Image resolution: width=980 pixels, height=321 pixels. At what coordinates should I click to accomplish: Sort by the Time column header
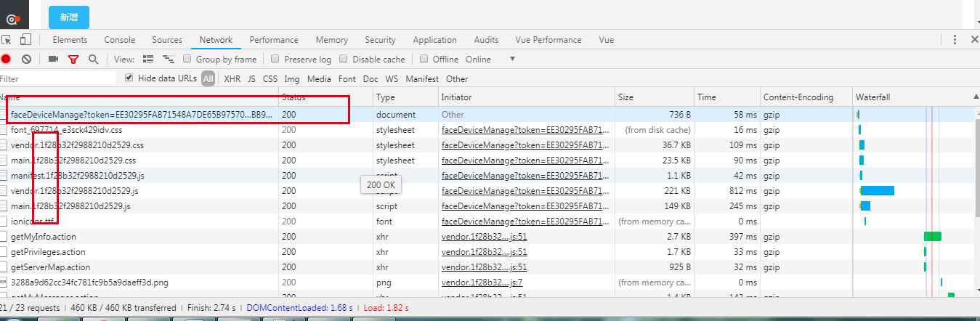coord(726,97)
